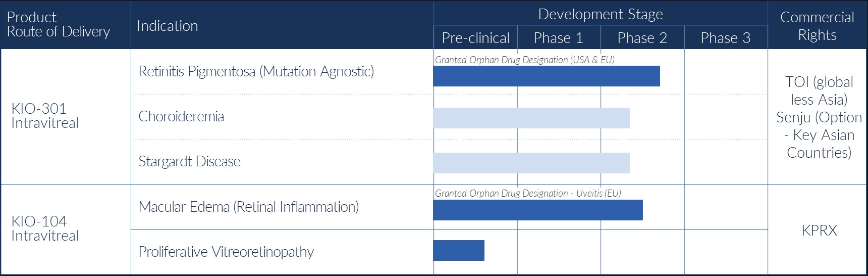The width and height of the screenshot is (868, 276).
Task: Click the KIO-301 Intravitreal product cell
Action: click(x=45, y=116)
